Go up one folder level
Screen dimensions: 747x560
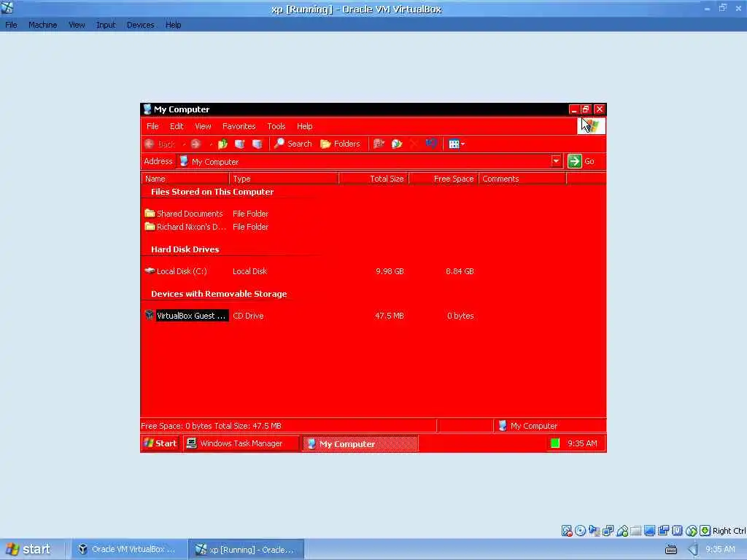click(222, 144)
